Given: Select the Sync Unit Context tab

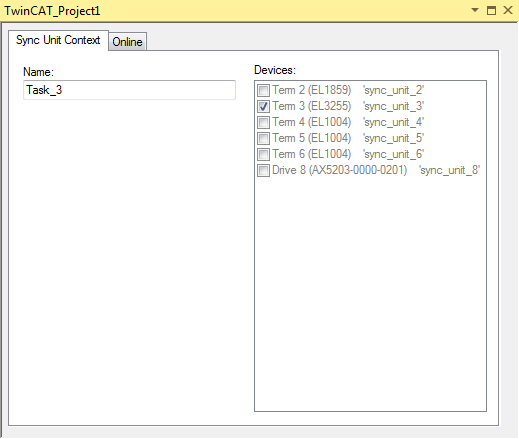Looking at the screenshot, I should click(58, 40).
